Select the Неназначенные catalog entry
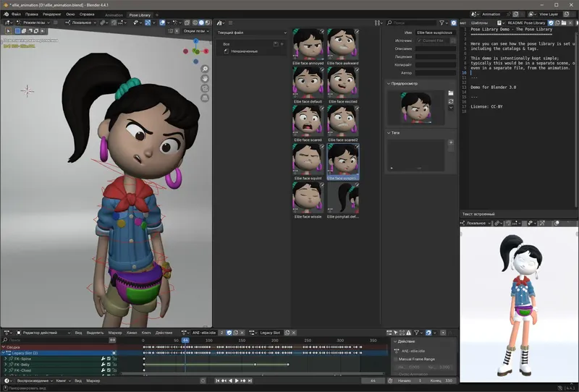Screen dimensions: 579x392 point(246,51)
